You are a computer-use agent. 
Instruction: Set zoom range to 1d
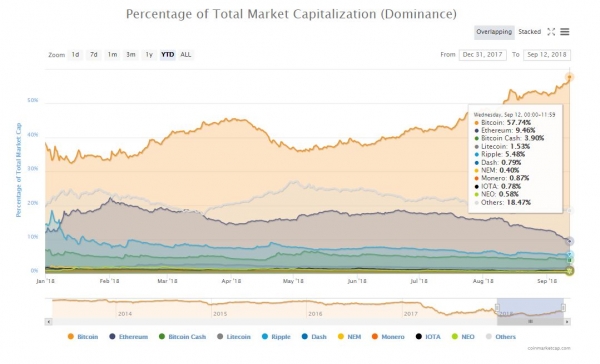[75, 55]
